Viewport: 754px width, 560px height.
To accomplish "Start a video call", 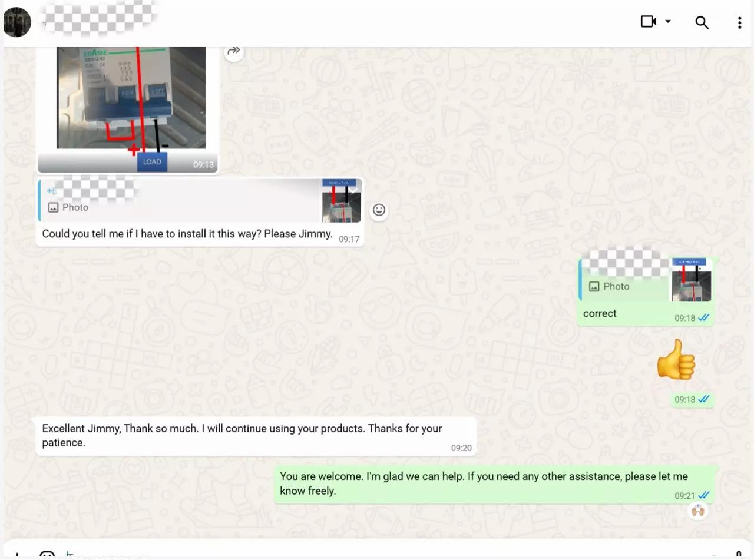I will [648, 22].
